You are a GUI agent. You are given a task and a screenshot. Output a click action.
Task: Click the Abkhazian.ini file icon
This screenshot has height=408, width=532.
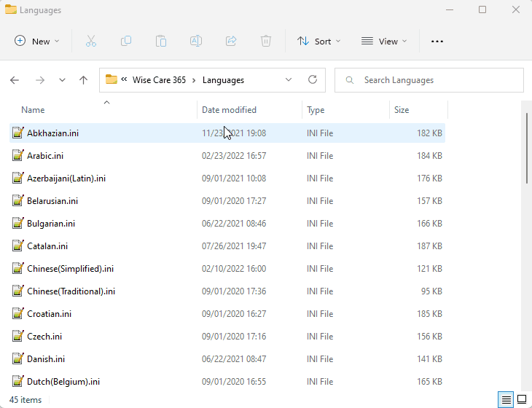tap(18, 133)
